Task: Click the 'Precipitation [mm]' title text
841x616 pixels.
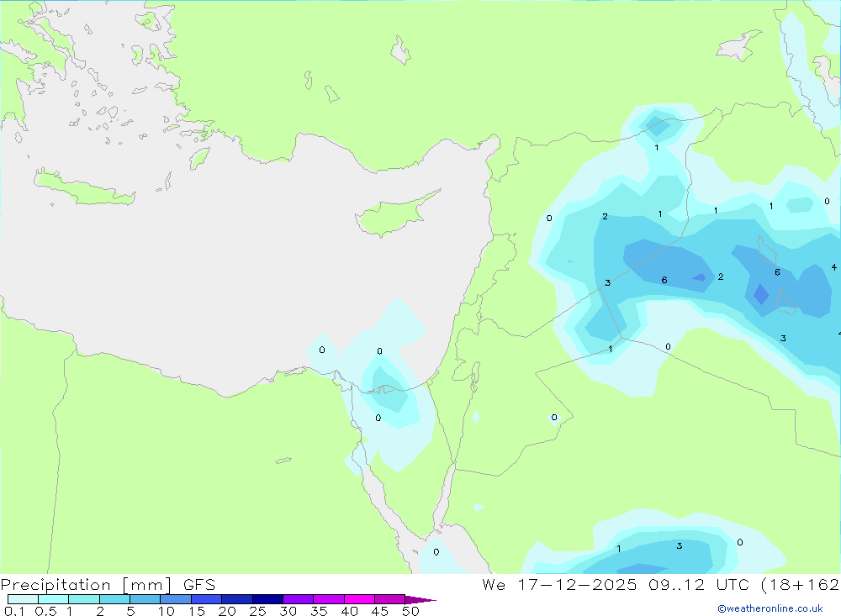Action: click(x=87, y=585)
